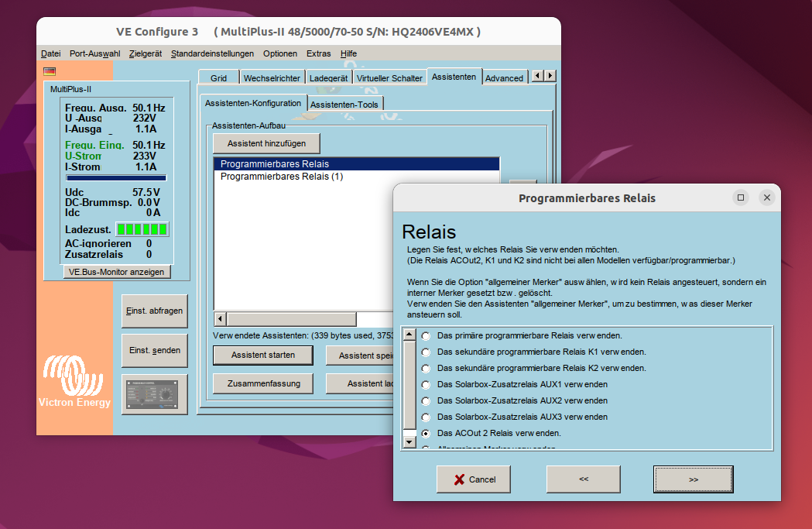
Task: Click Einst. senden button
Action: point(154,350)
